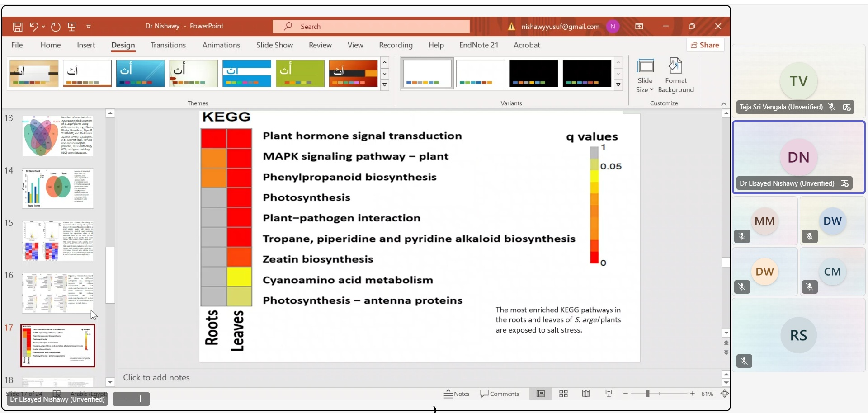Select slide 13 thumbnail
This screenshot has width=868, height=413.
58,136
